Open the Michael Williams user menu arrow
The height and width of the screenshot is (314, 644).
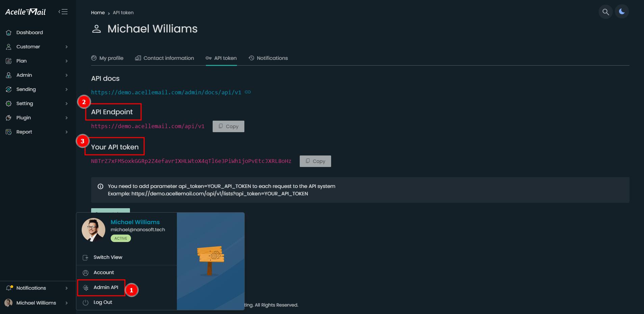tap(66, 303)
